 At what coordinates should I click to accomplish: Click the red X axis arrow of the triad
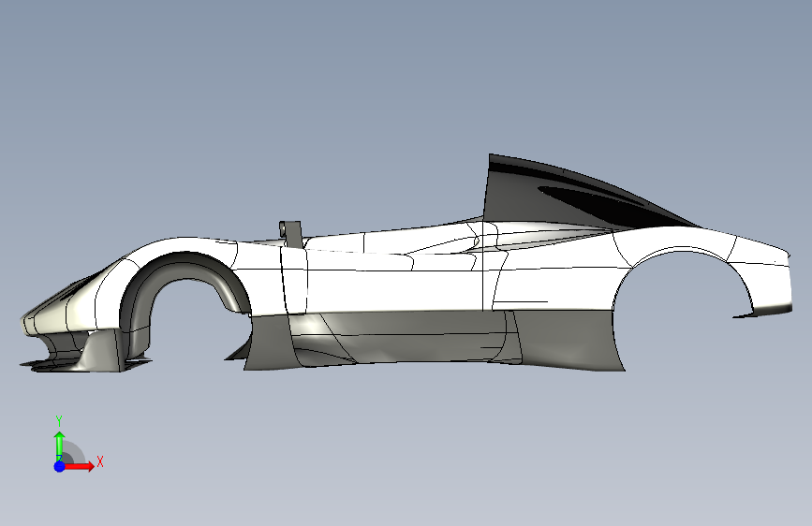click(79, 466)
